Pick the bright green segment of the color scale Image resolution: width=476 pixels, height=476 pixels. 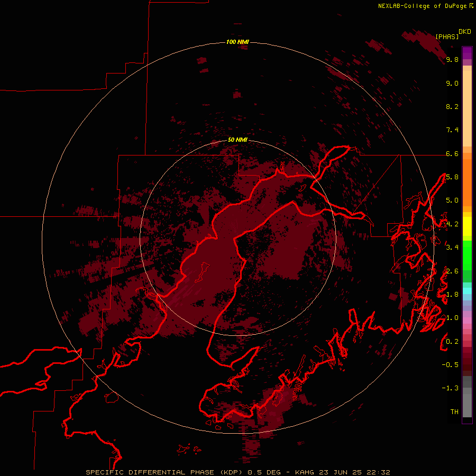pos(467,255)
